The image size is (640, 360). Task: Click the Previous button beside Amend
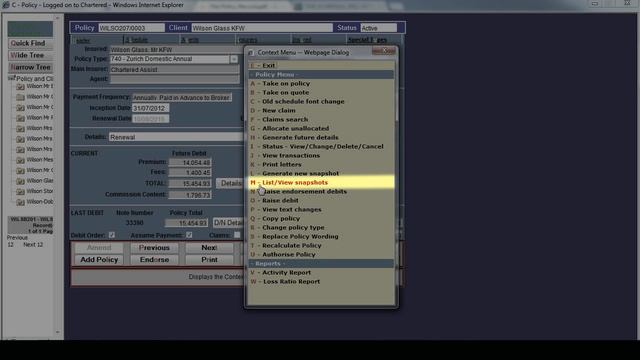click(x=154, y=248)
